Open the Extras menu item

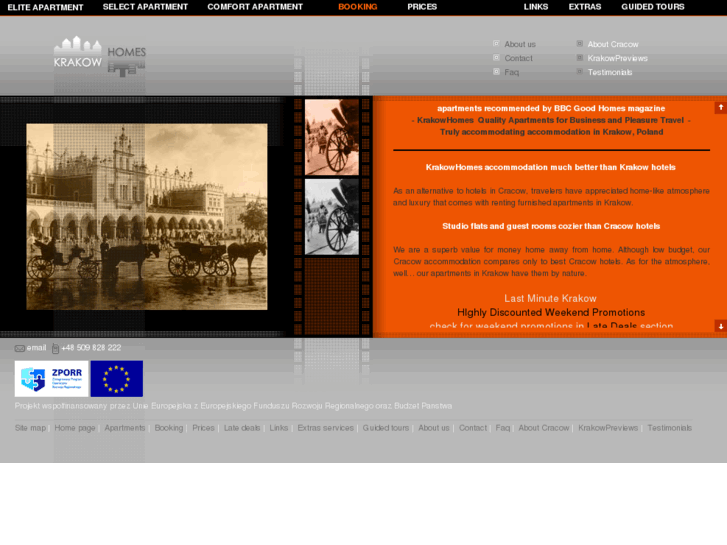[585, 7]
